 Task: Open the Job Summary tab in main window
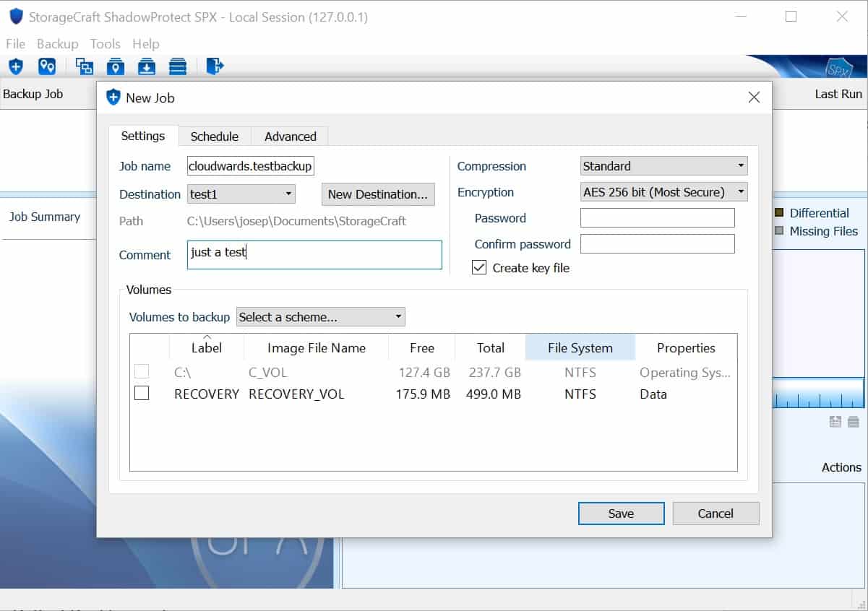[45, 217]
